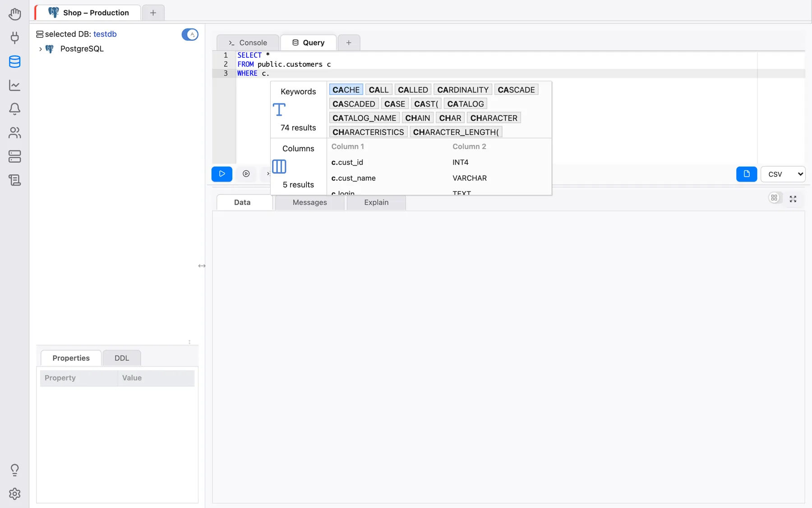Screen dimensions: 812x508
Task: Add a new connection tab with plus
Action: tap(153, 13)
